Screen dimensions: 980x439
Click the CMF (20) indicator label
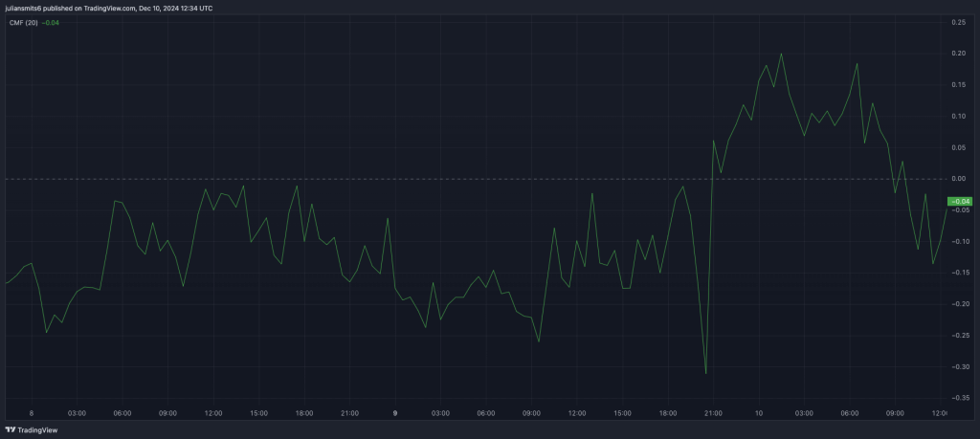(x=24, y=23)
